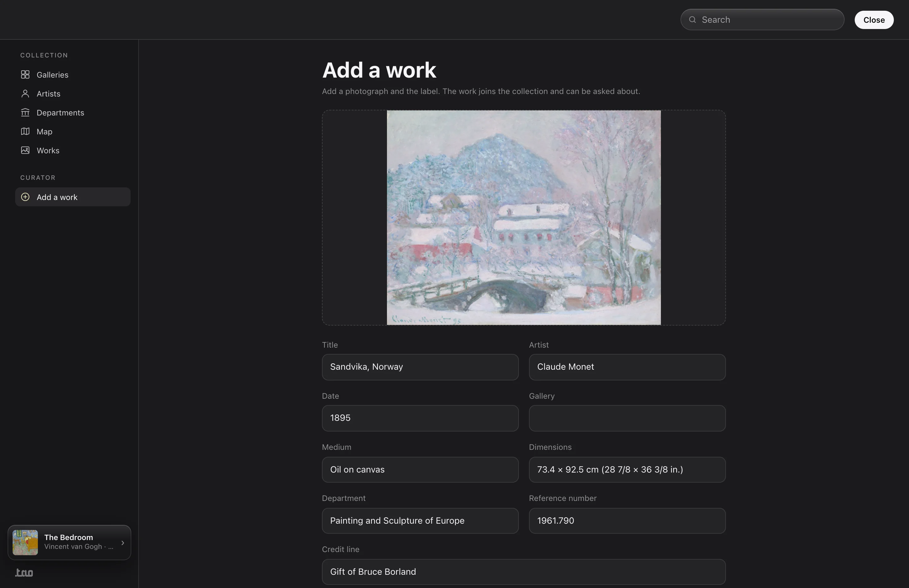
Task: Edit the Department field
Action: click(x=420, y=521)
